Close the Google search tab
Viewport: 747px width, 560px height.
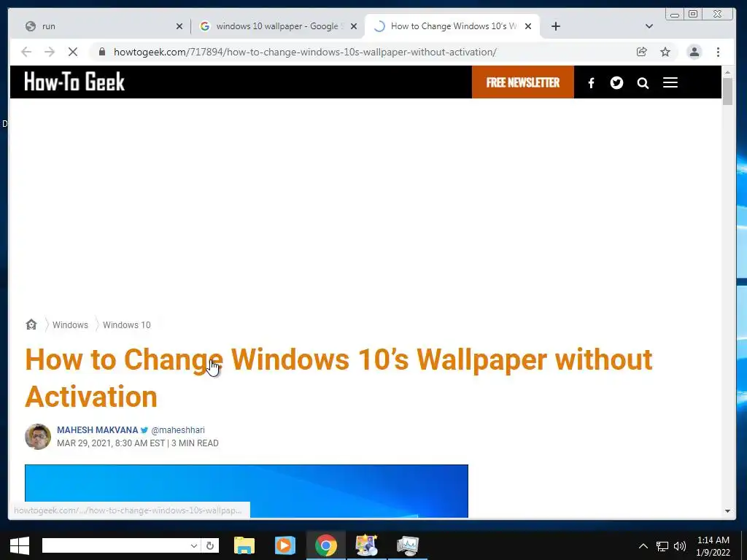(354, 26)
